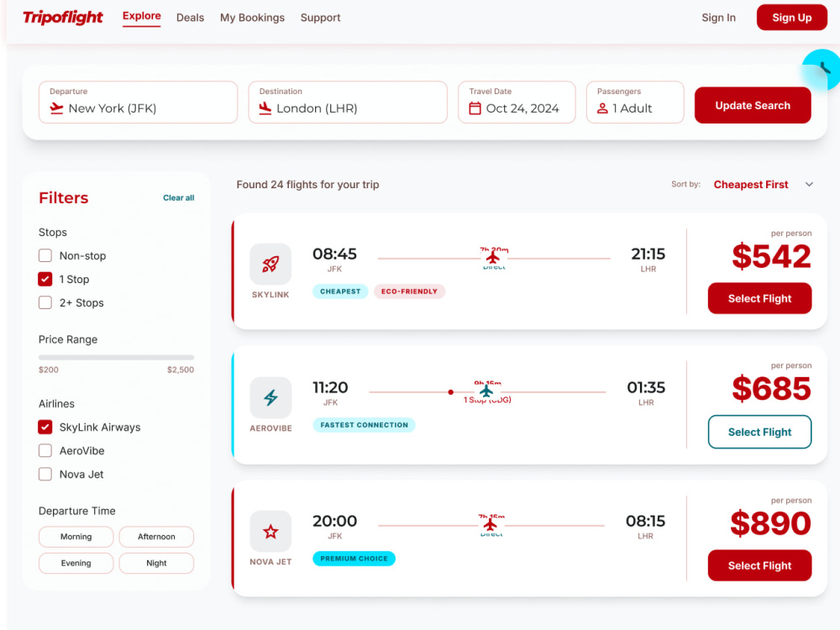The image size is (840, 630).
Task: Click the AeroVibe lightning bolt logo
Action: coord(270,397)
